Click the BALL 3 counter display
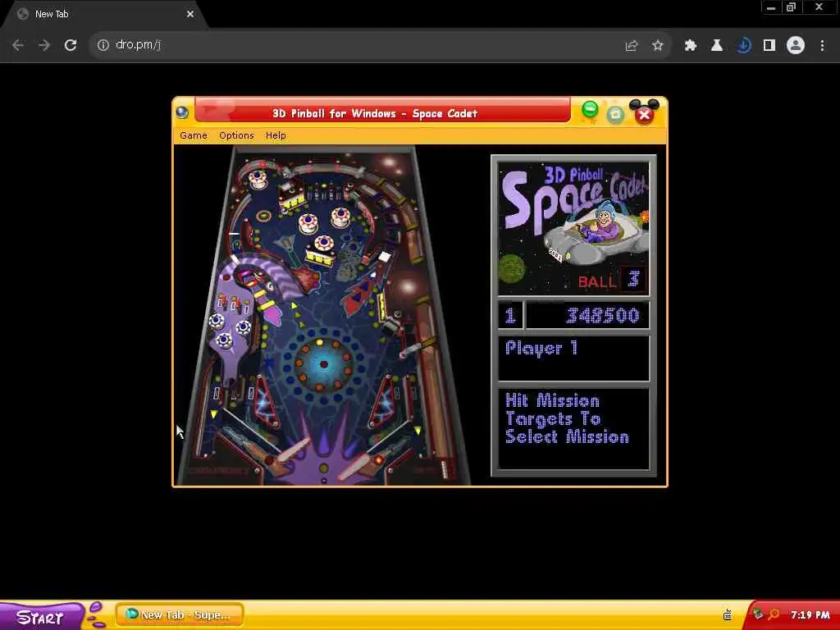 [x=612, y=281]
